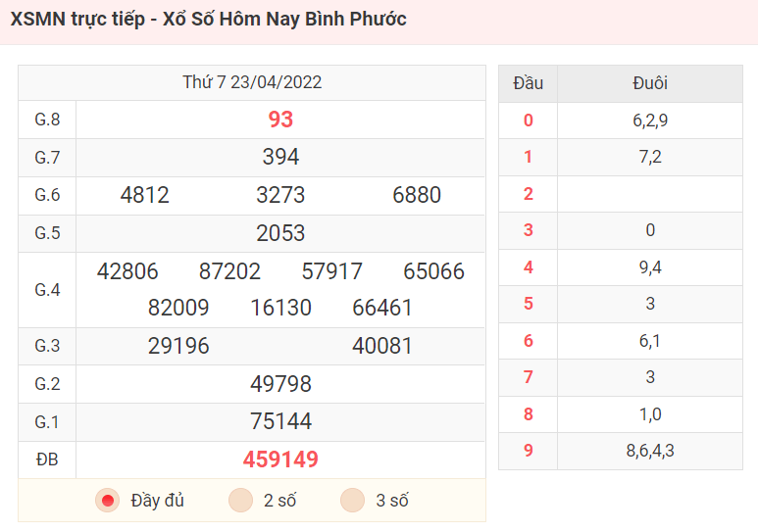Image resolution: width=758 pixels, height=532 pixels.
Task: Click the G.2 number 49798
Action: click(280, 384)
